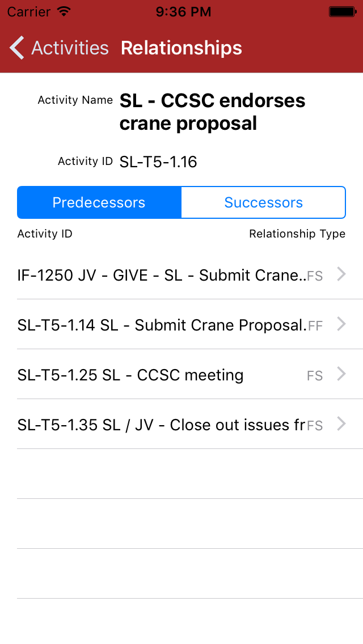Tap chevron on SL-T5-1.25 row
The width and height of the screenshot is (363, 644).
(341, 374)
